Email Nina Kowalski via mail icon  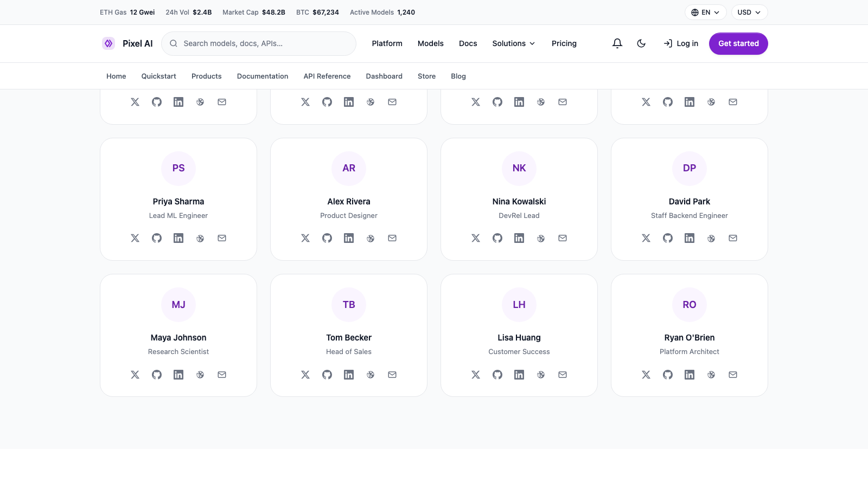tap(563, 238)
